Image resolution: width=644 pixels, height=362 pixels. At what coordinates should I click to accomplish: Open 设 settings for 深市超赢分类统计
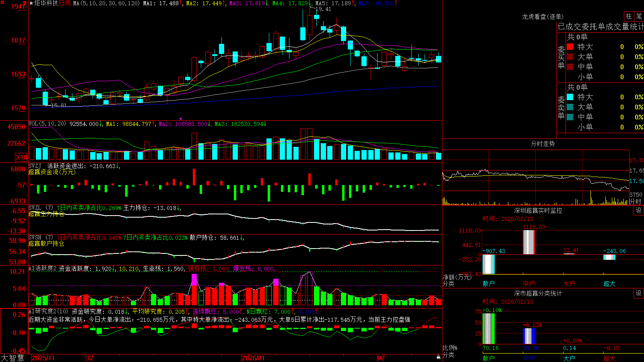[639, 293]
